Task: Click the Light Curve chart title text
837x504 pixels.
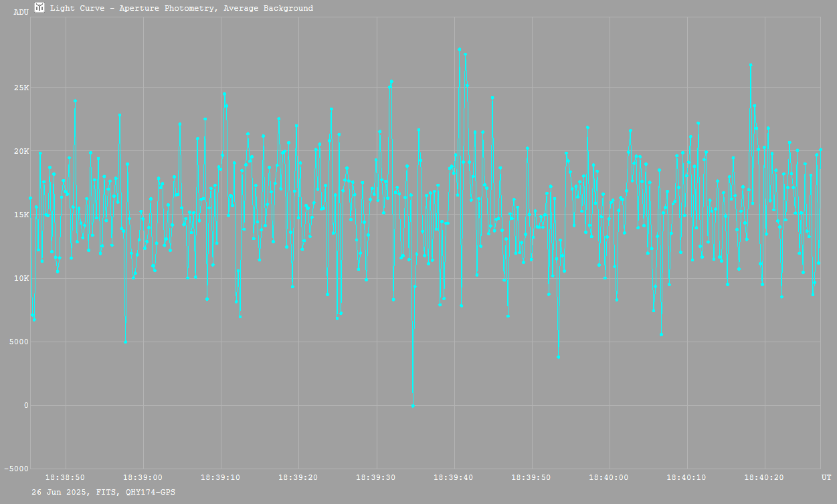Action: coord(181,8)
